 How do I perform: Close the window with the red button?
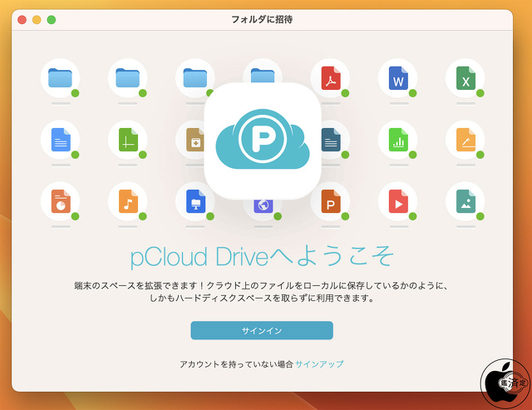(22, 19)
